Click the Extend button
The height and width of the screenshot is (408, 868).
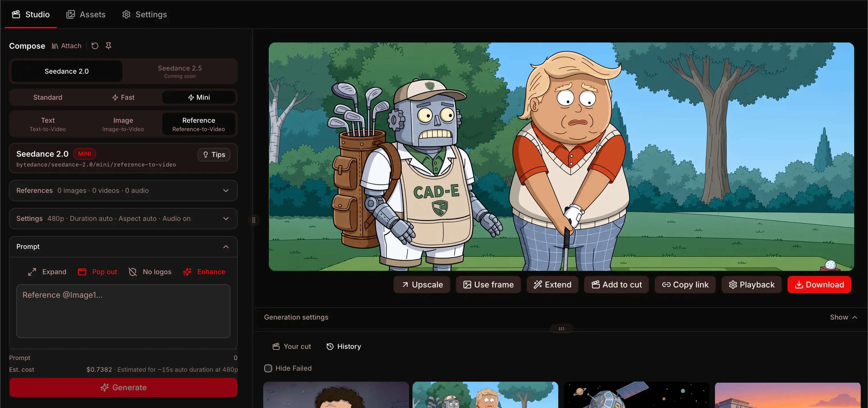[x=553, y=285]
